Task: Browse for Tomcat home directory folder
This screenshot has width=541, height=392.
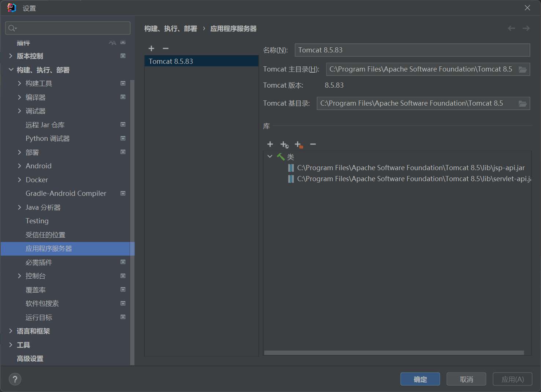Action: 523,69
